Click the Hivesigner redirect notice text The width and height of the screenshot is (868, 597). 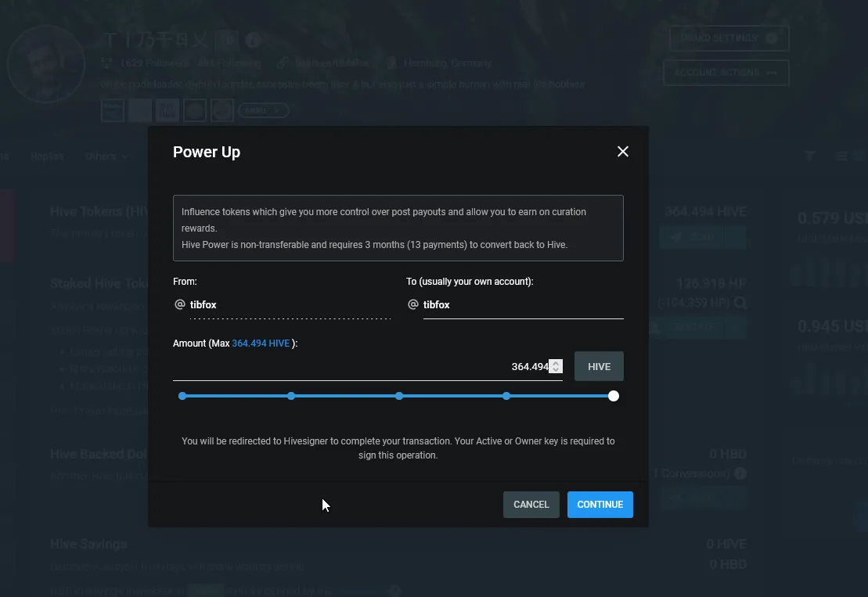[x=398, y=448]
